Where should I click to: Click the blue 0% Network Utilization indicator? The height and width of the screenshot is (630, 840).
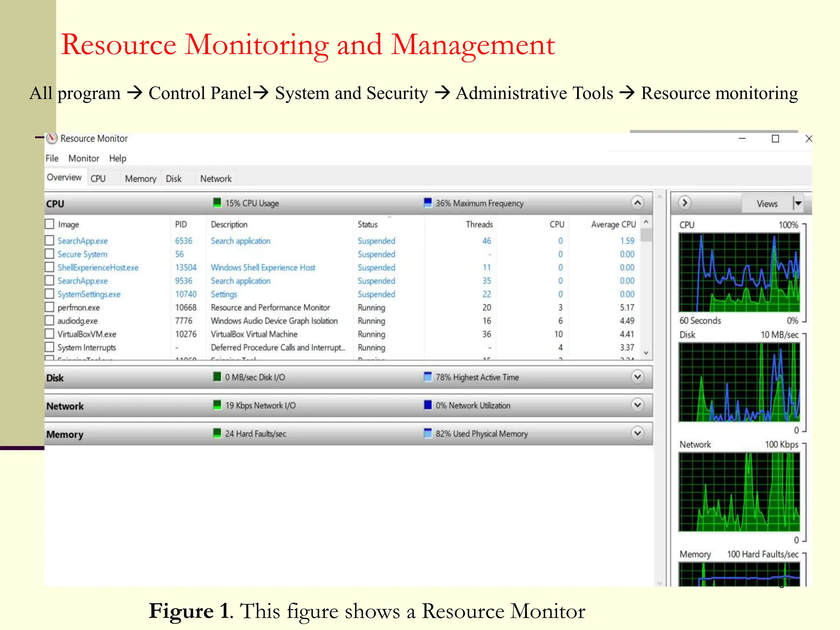(428, 405)
